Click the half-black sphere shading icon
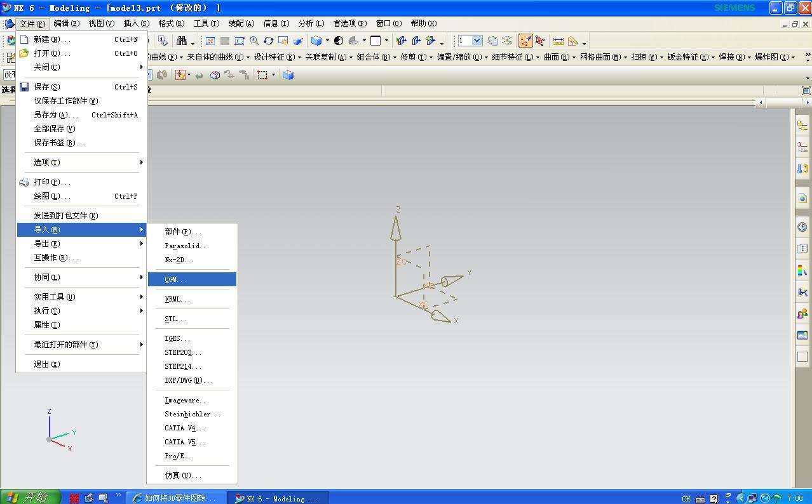This screenshot has height=504, width=812. [x=338, y=41]
